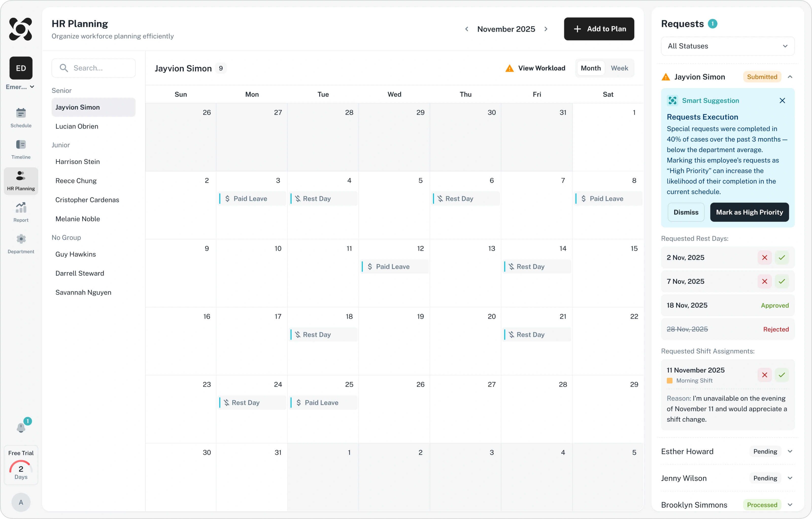Image resolution: width=812 pixels, height=519 pixels.
Task: Open the Timeline sidebar icon
Action: pos(21,149)
